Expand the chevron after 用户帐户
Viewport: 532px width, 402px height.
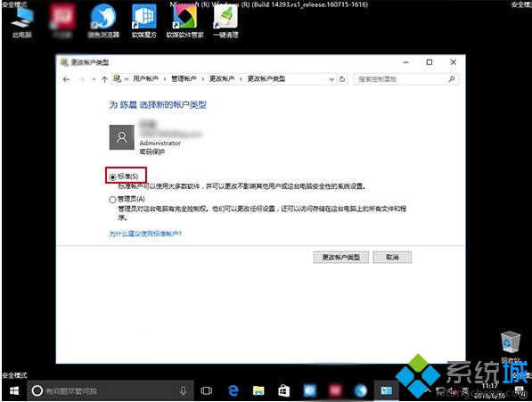(x=165, y=79)
